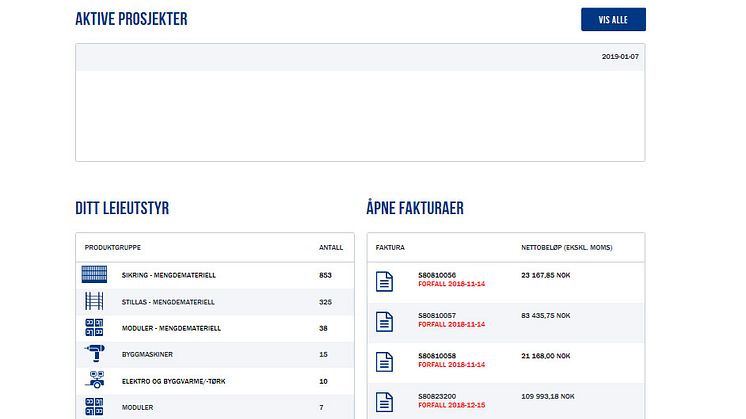Image resolution: width=746 pixels, height=419 pixels.
Task: Click the quantity 38
Action: (x=324, y=328)
